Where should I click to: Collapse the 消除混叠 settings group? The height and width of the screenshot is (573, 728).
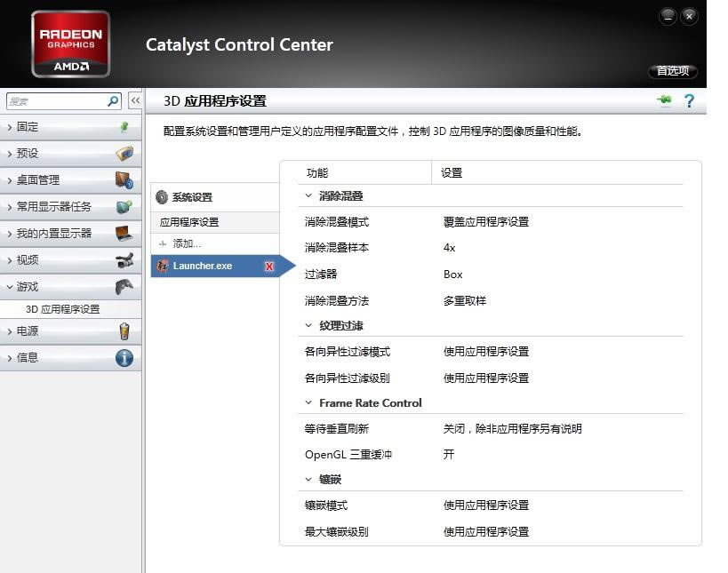(x=309, y=196)
